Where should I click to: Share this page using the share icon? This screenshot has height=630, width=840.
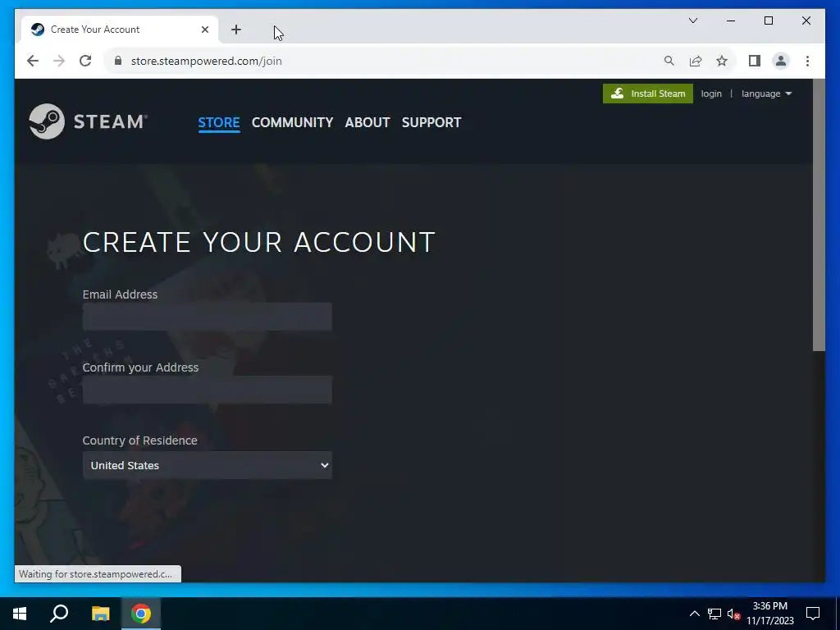pyautogui.click(x=696, y=61)
